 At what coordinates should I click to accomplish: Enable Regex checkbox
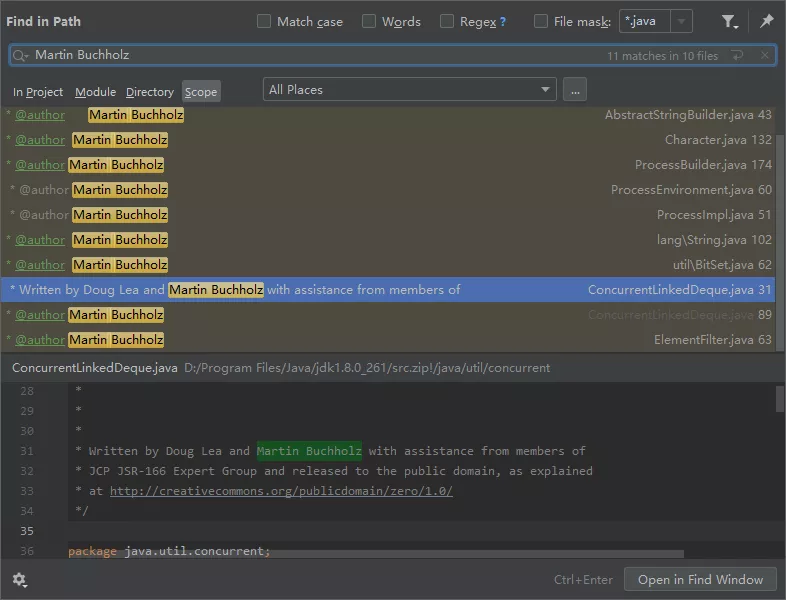point(447,21)
